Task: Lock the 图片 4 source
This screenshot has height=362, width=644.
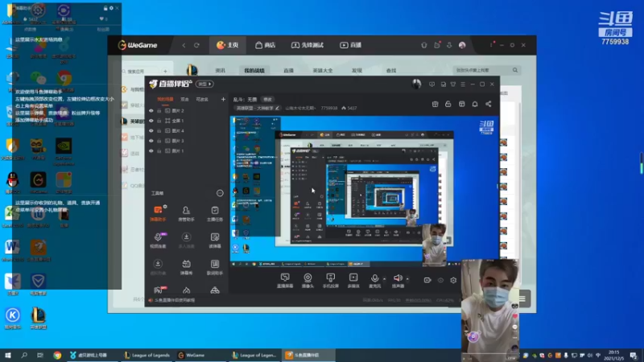Action: pos(159,131)
